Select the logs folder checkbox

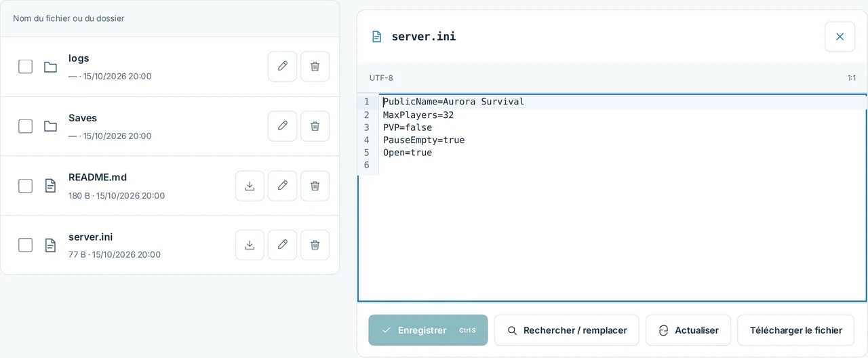coord(25,66)
